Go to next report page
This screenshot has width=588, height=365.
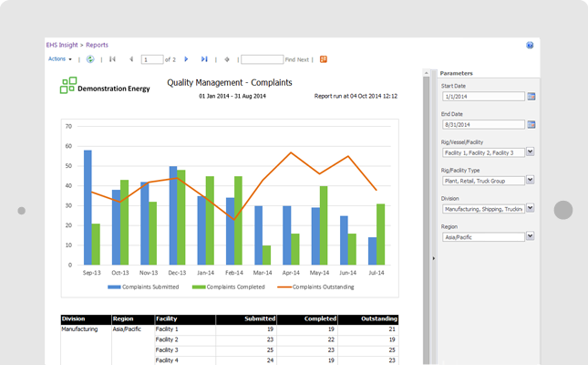pyautogui.click(x=186, y=59)
